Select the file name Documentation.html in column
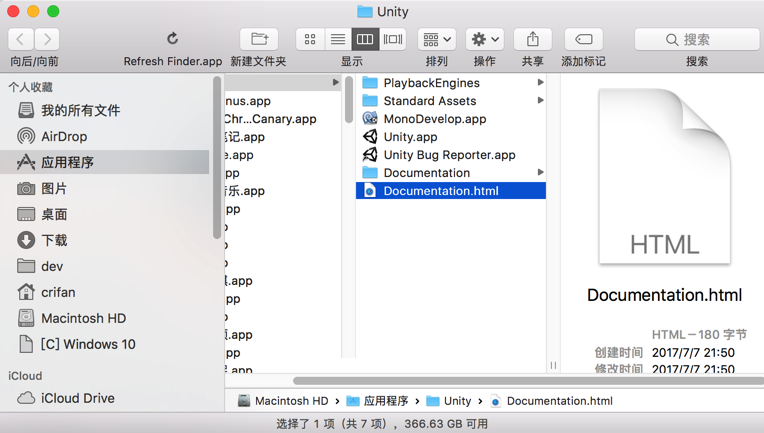Screen dimensions: 764x433 click(441, 191)
